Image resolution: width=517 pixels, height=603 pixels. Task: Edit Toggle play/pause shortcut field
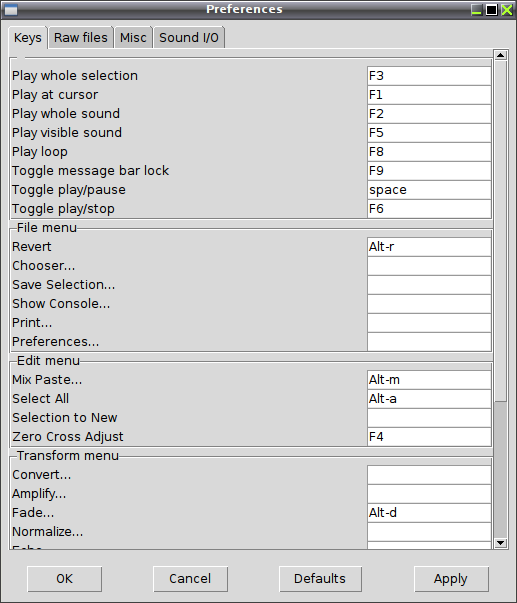coord(429,190)
